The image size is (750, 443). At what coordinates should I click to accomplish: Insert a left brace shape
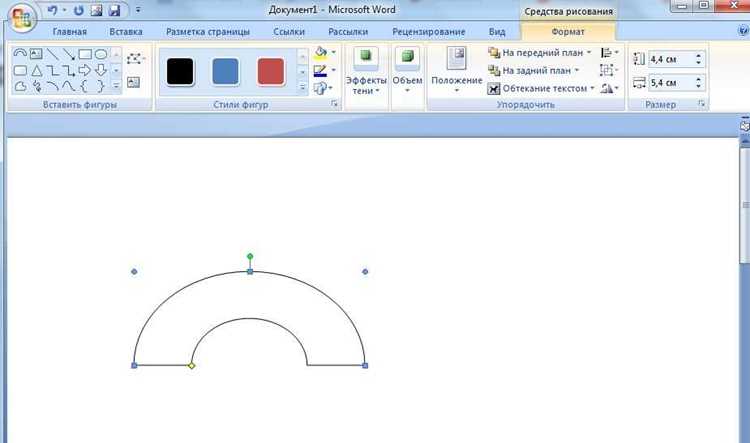point(85,87)
